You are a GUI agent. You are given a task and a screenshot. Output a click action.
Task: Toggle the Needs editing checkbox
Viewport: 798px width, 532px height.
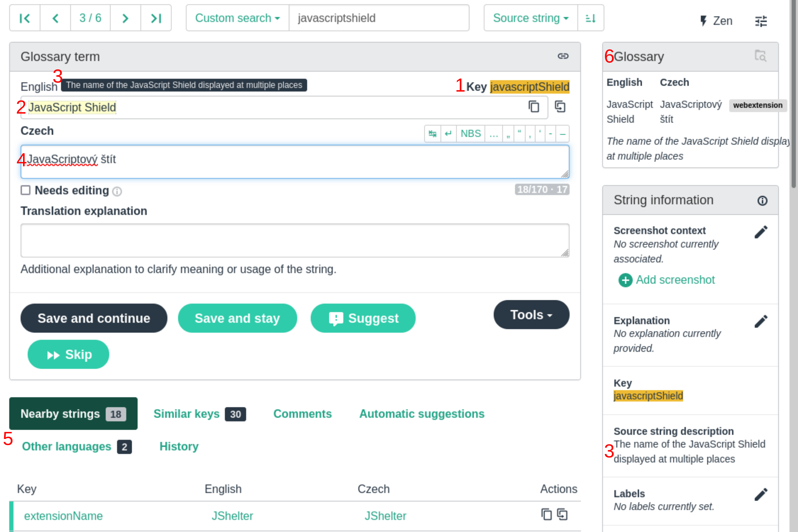coord(26,190)
